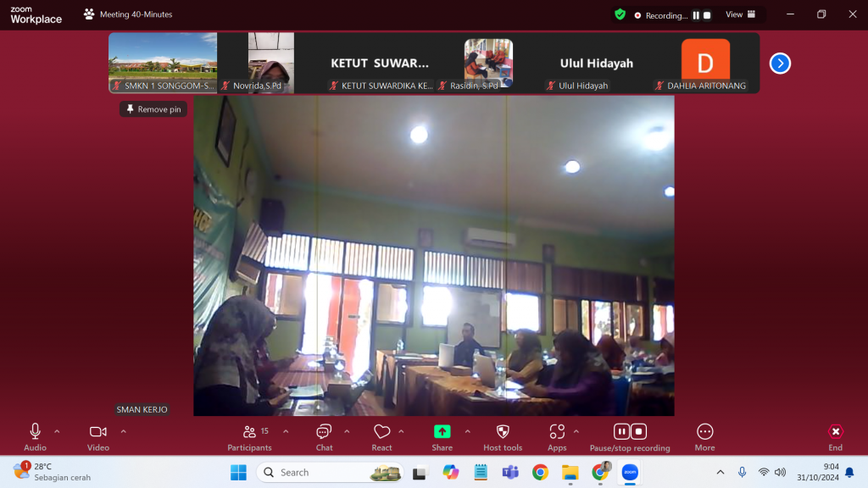Open the audio options arrow next to Audio

click(57, 431)
